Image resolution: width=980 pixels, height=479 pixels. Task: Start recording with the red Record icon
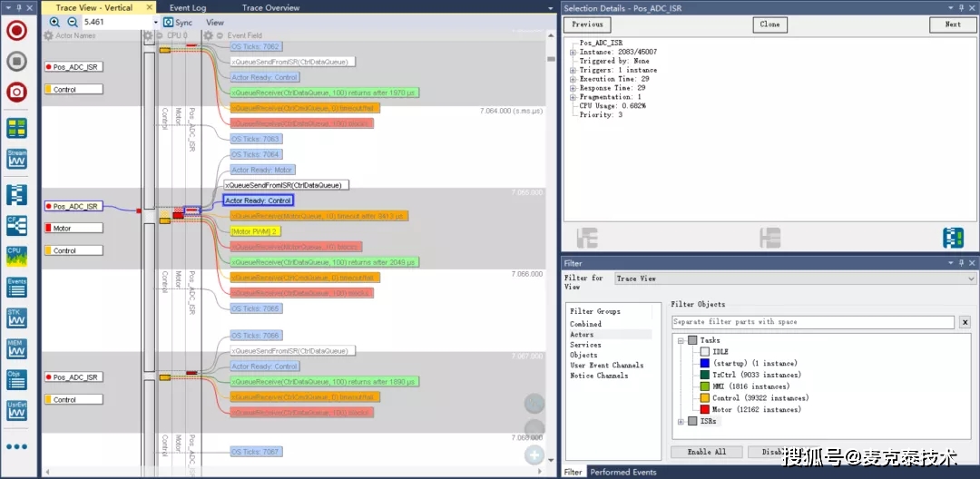coord(17,30)
